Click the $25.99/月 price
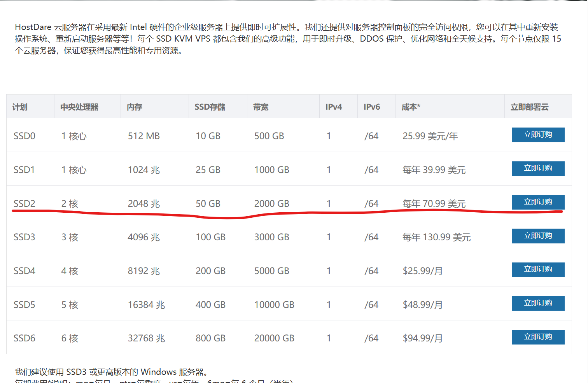The width and height of the screenshot is (588, 383). tap(423, 271)
